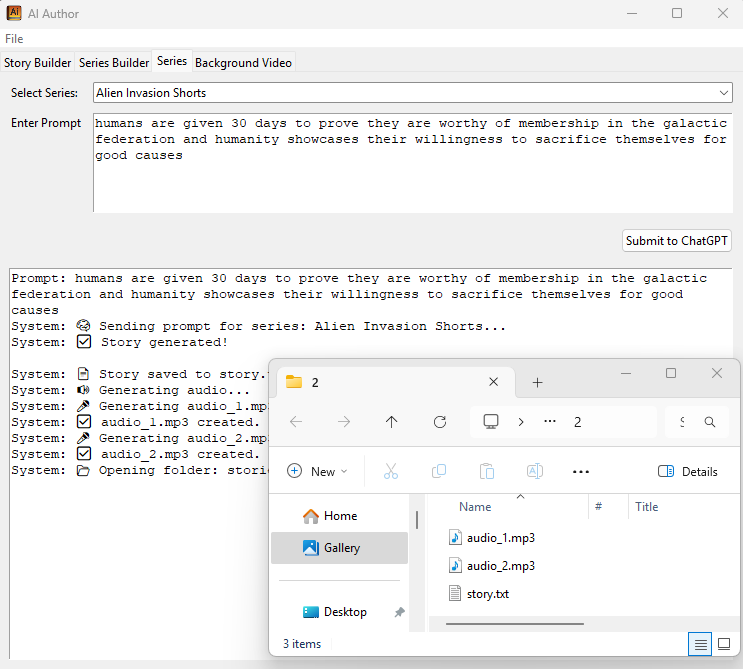Switch to the Story Builder tab
Viewport: 743px width, 669px height.
pyautogui.click(x=37, y=63)
